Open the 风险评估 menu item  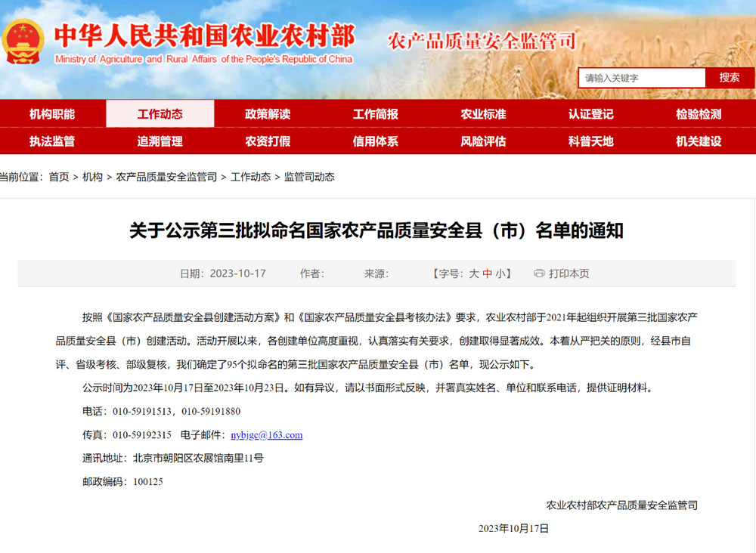(483, 141)
